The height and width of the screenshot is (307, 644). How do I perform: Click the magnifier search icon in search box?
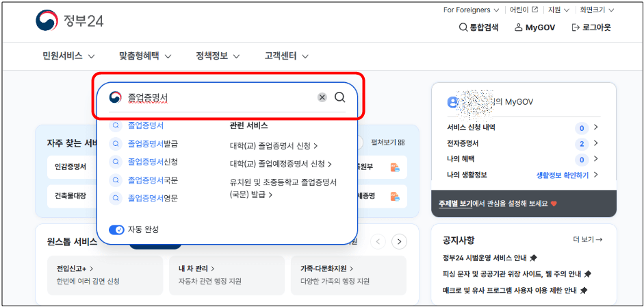coord(339,97)
